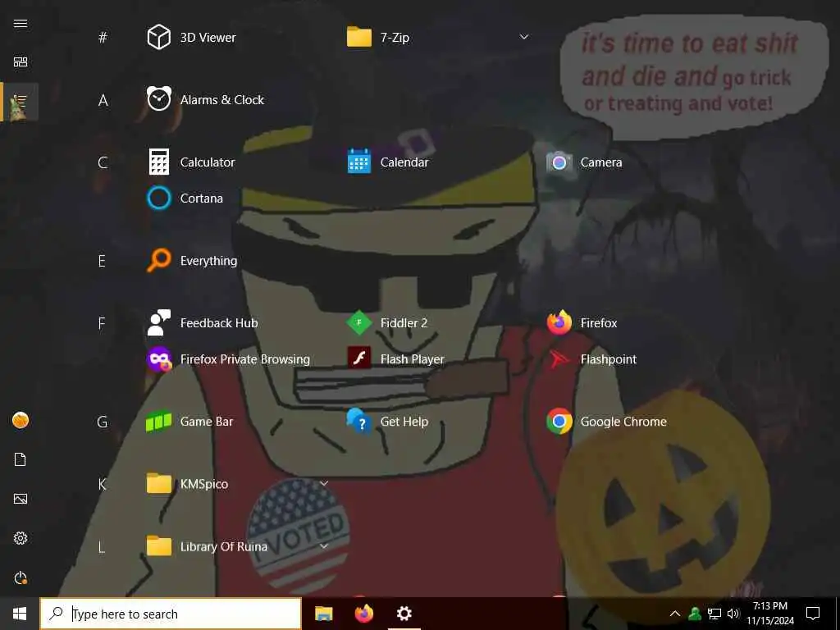Open Cortana

point(185,199)
